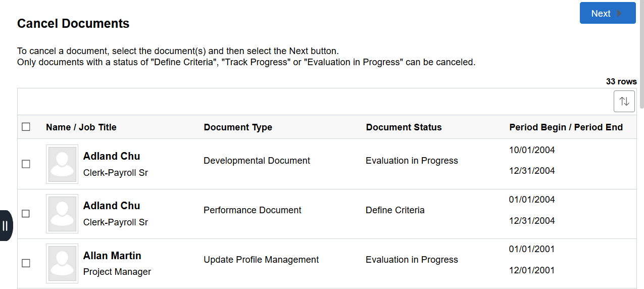Click the Allan Martin name text
This screenshot has width=644, height=289.
(112, 256)
